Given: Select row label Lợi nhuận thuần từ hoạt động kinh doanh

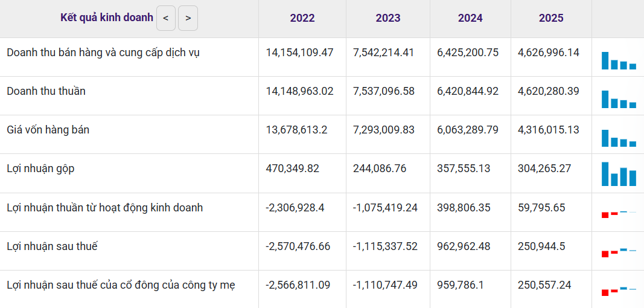Looking at the screenshot, I should (105, 208).
